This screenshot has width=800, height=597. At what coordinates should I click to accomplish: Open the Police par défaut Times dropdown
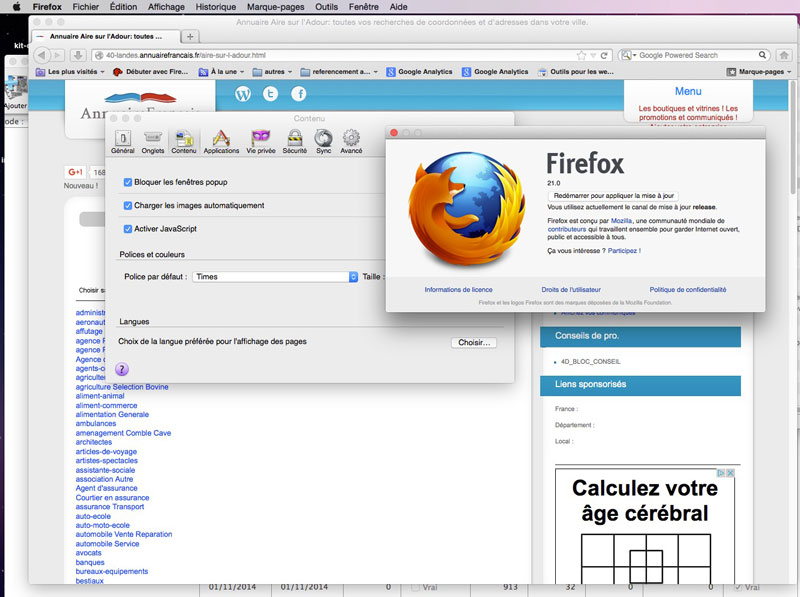pyautogui.click(x=275, y=277)
